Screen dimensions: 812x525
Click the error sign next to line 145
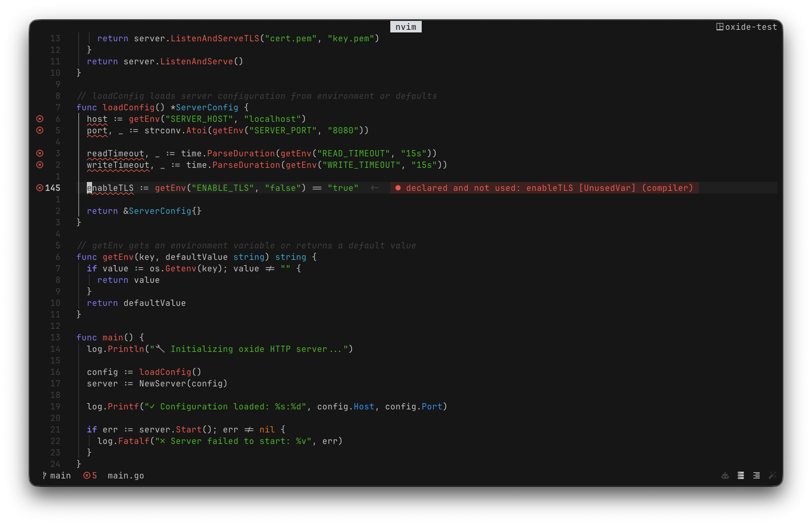40,188
